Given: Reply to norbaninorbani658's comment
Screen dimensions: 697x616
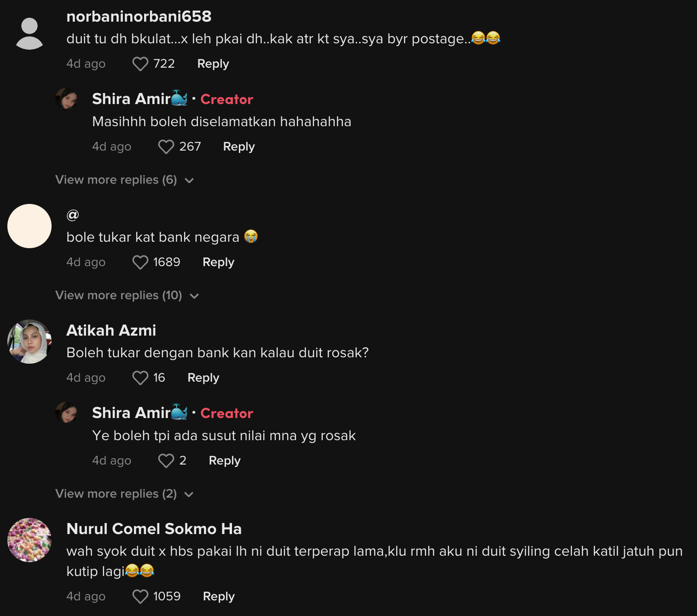Looking at the screenshot, I should [213, 64].
